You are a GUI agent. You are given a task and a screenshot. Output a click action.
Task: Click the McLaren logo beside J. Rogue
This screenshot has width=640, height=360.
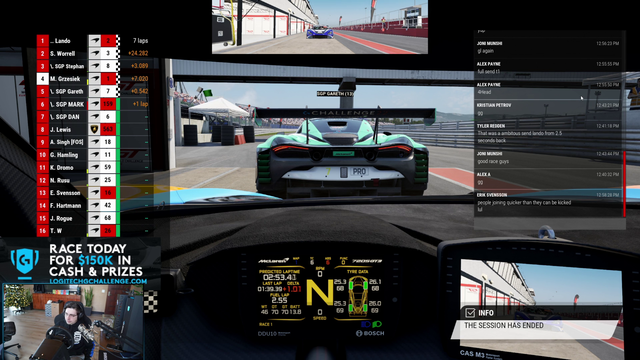95,218
